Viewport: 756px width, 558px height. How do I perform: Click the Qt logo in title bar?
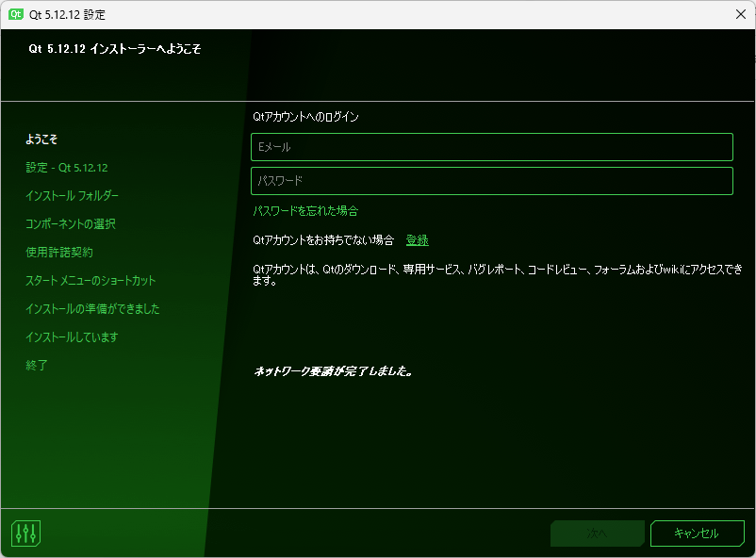(x=16, y=14)
